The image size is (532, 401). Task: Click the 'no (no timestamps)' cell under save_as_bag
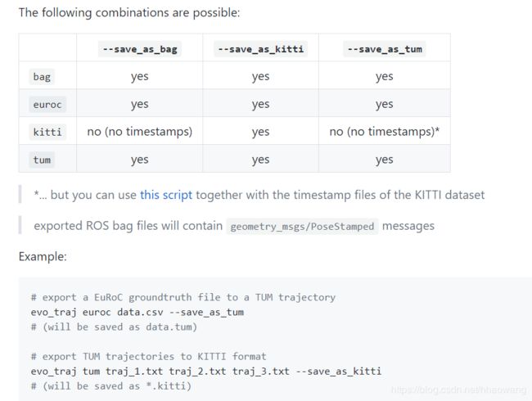coord(140,131)
